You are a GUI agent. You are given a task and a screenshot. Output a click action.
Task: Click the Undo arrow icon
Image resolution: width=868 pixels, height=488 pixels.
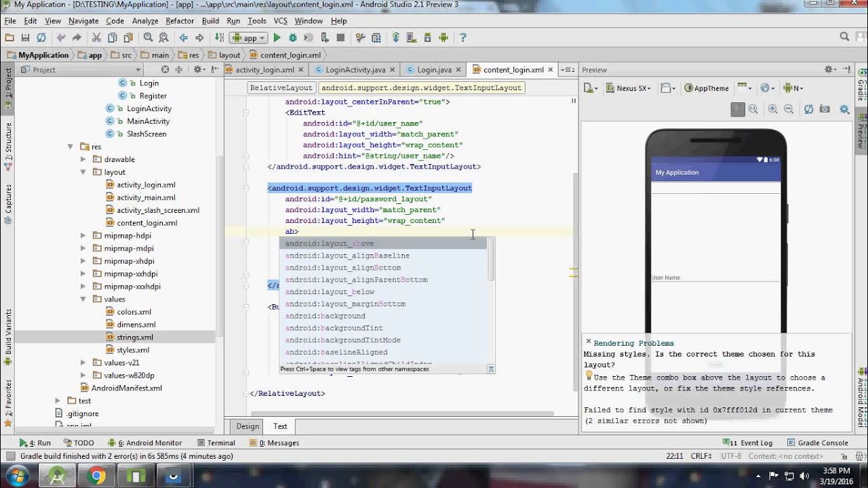click(x=61, y=38)
